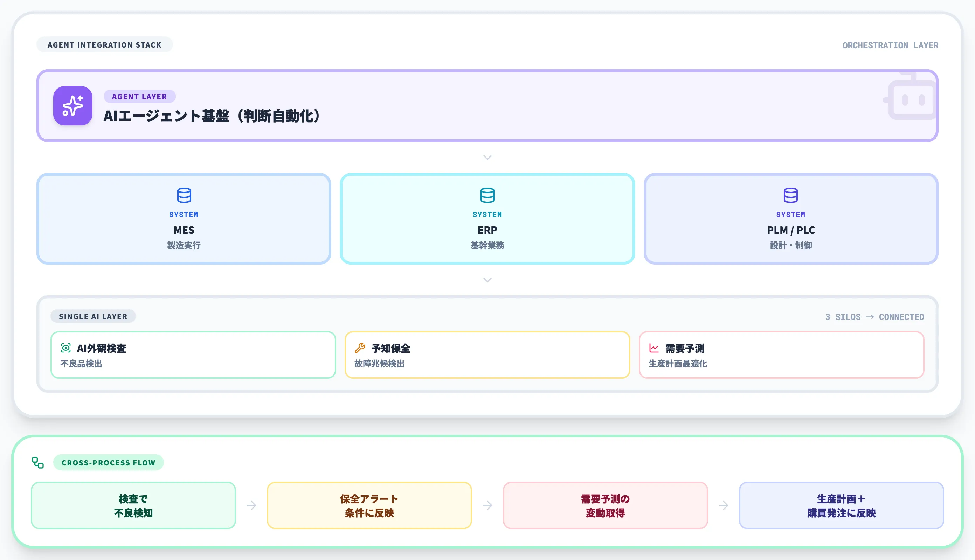Toggle the AGENT LAYER badge

click(139, 97)
